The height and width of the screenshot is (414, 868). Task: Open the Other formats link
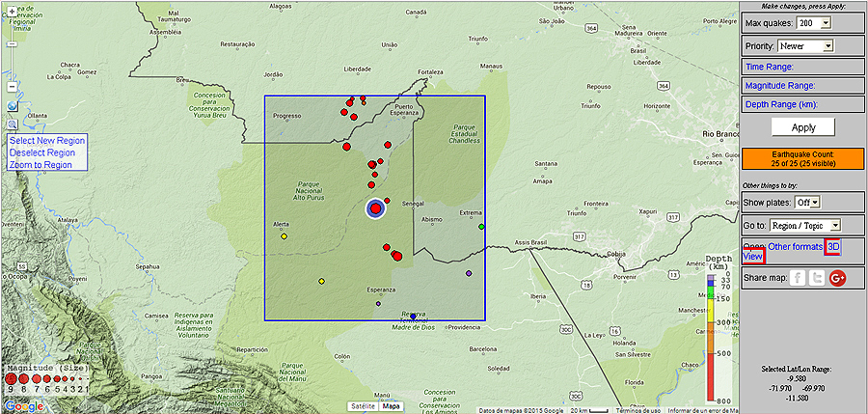coord(795,247)
